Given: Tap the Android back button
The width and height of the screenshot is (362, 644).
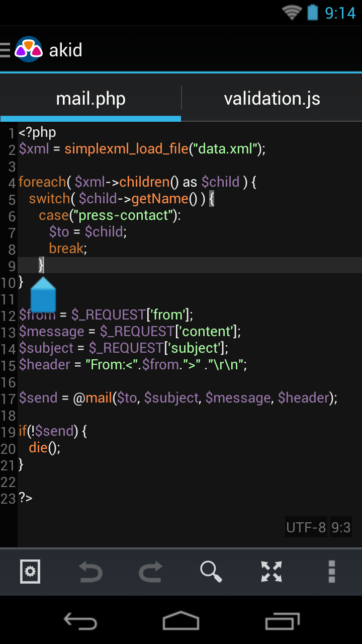Looking at the screenshot, I should [80, 621].
